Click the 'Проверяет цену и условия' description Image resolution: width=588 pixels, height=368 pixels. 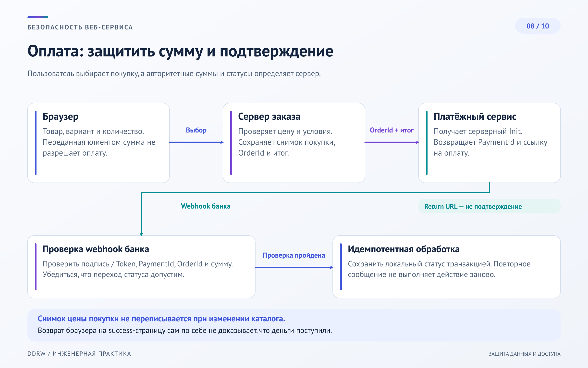pos(287,142)
